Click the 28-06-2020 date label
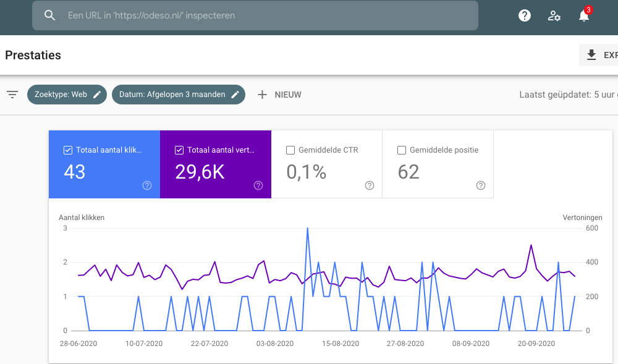The height and width of the screenshot is (364, 618). 78,344
